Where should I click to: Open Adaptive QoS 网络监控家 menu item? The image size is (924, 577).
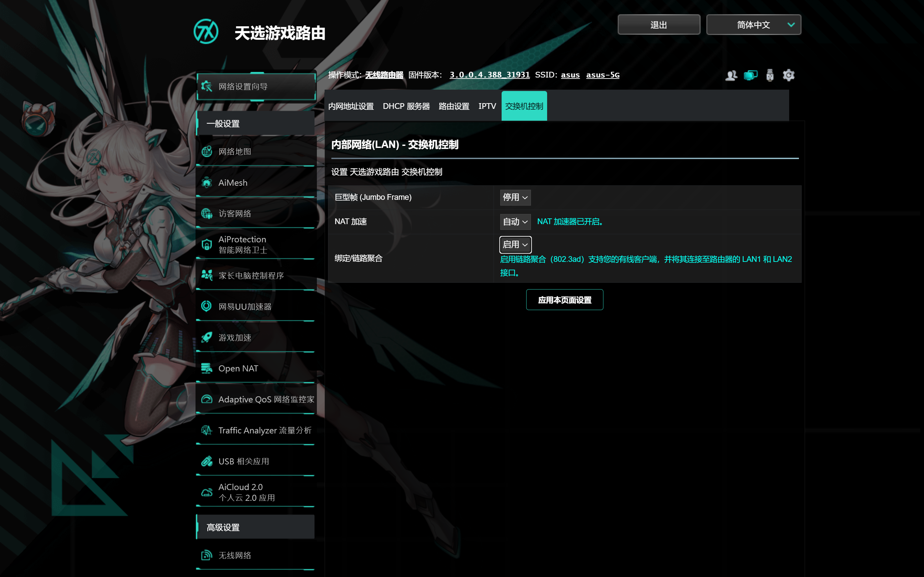(255, 399)
